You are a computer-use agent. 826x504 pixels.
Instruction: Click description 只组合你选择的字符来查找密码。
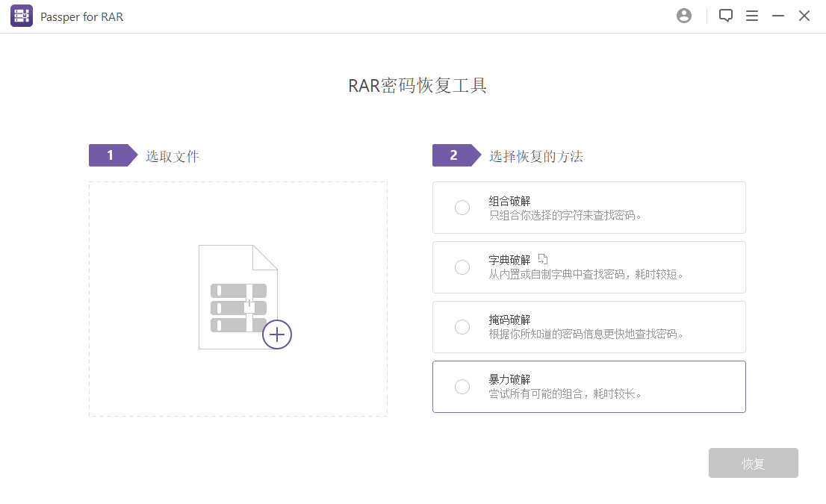565,215
